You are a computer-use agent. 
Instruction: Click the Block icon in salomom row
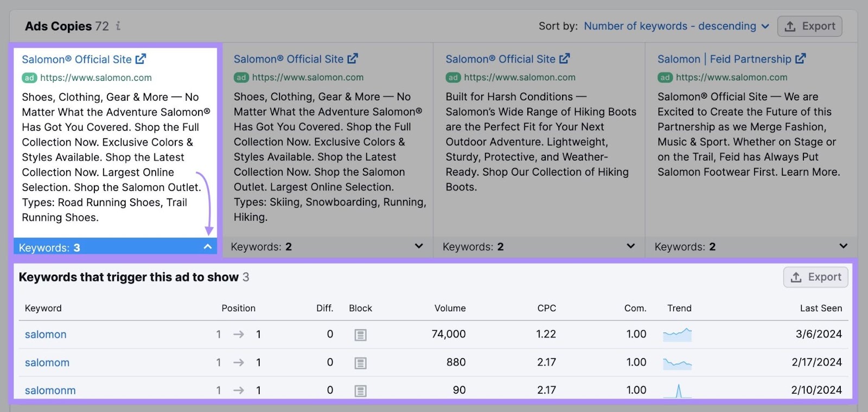pyautogui.click(x=360, y=363)
